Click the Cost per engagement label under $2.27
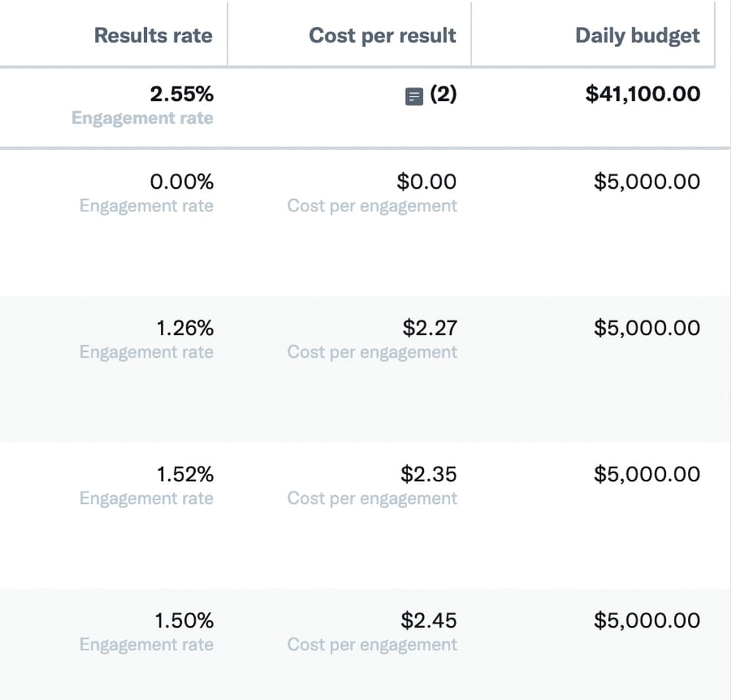This screenshot has height=700, width=731. click(x=372, y=352)
